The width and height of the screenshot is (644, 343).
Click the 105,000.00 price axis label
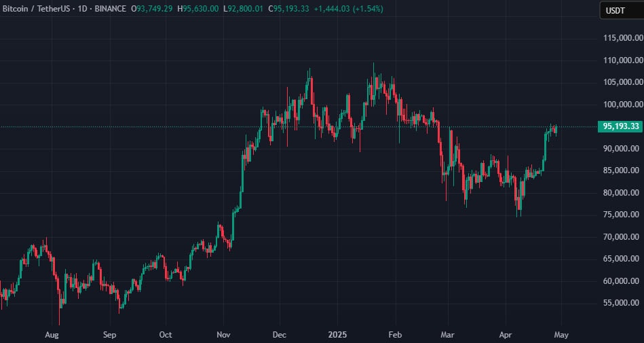[623, 82]
